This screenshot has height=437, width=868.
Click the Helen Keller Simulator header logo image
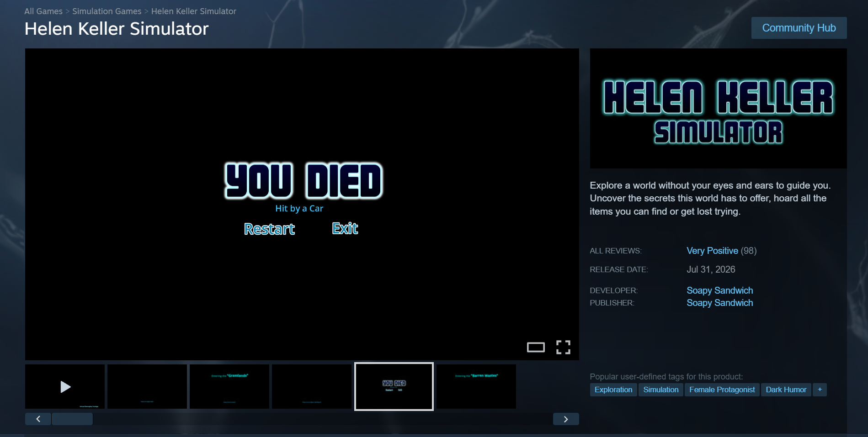[x=719, y=109]
